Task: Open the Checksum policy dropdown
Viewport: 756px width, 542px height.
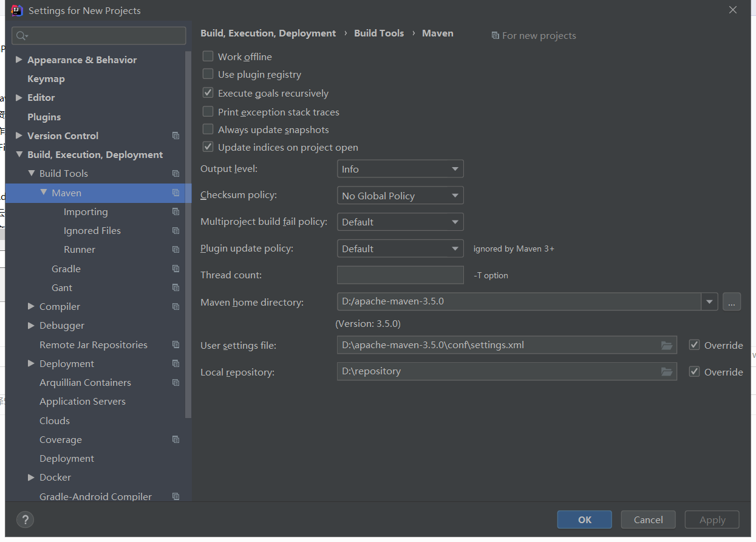Action: pos(400,196)
